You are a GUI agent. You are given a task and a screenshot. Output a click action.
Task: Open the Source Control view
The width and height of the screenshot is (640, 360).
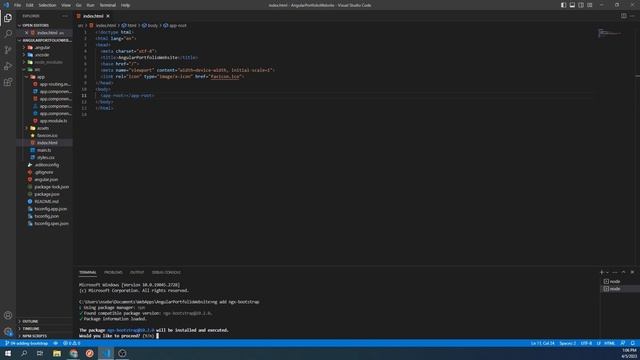click(8, 50)
